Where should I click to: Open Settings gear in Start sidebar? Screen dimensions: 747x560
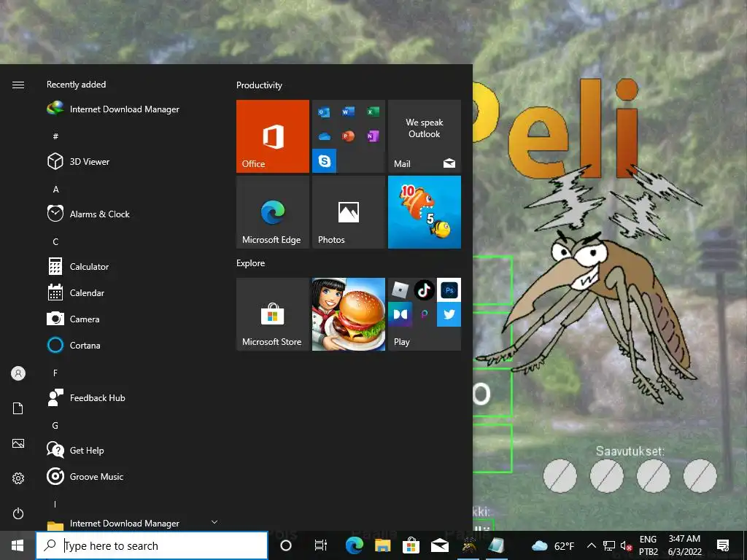pyautogui.click(x=18, y=478)
